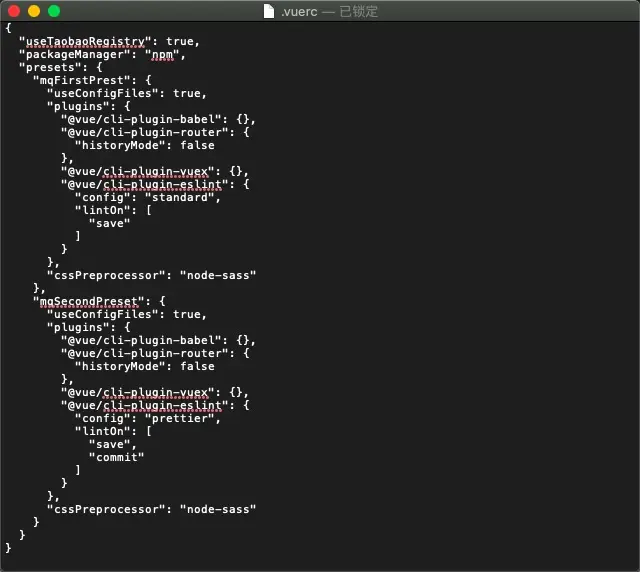Click 'true' value after useTaobaoRegistry

tap(180, 42)
